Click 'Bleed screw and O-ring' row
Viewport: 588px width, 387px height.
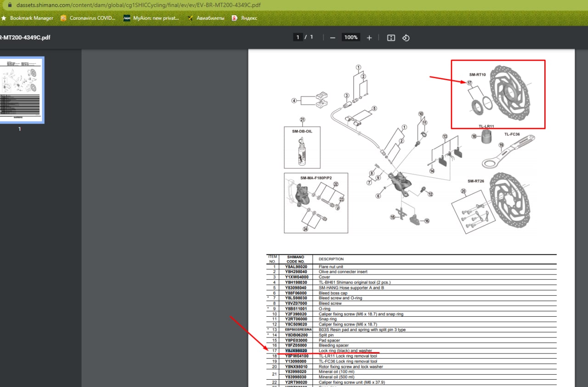pos(411,298)
